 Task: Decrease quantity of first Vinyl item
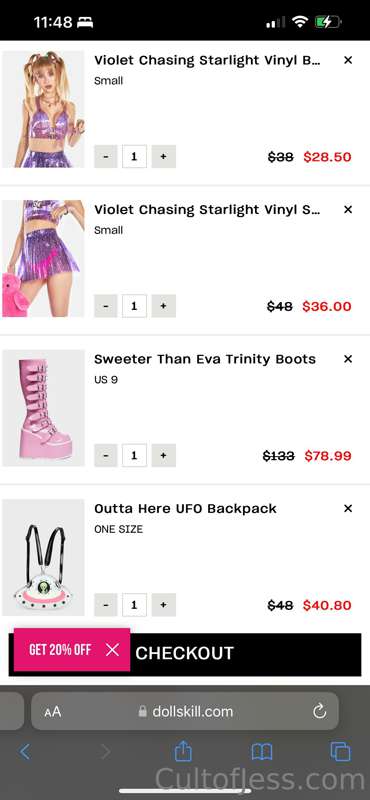click(x=106, y=157)
